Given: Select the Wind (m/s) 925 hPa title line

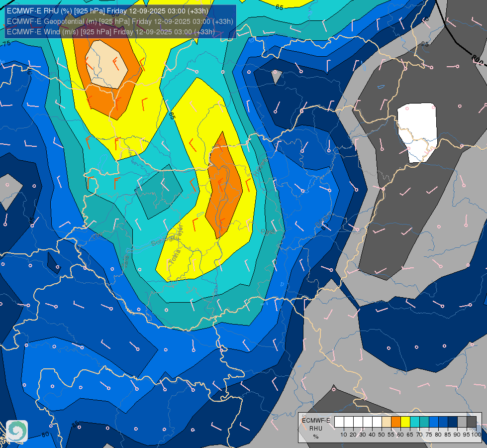Looking at the screenshot, I should 110,32.
